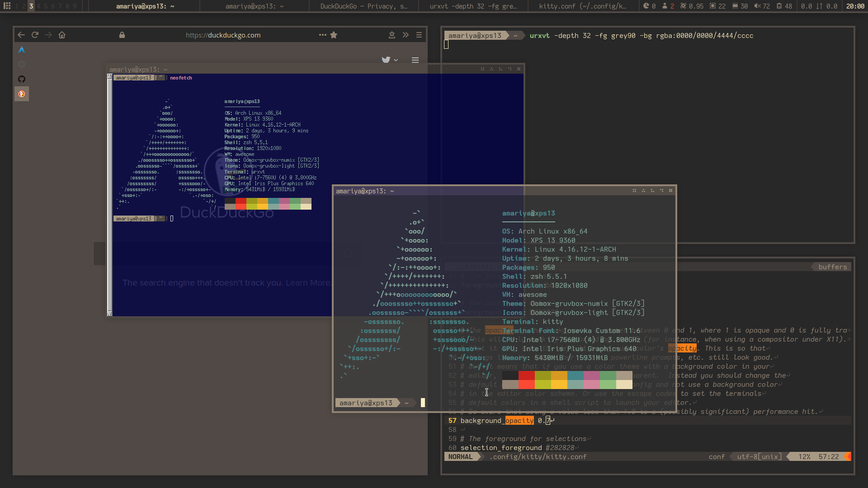Screen dimensions: 868x488
Task: Select workspace tag 3 in the top bar
Action: [x=31, y=6]
